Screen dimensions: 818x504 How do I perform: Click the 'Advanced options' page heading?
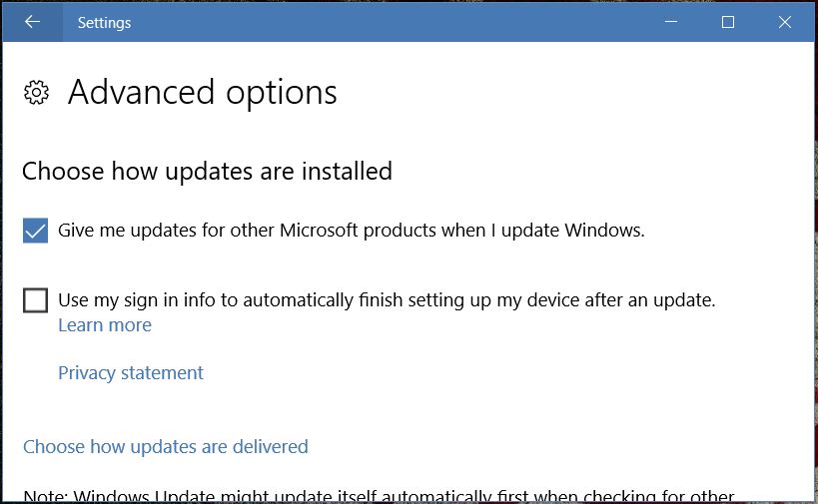pyautogui.click(x=203, y=93)
